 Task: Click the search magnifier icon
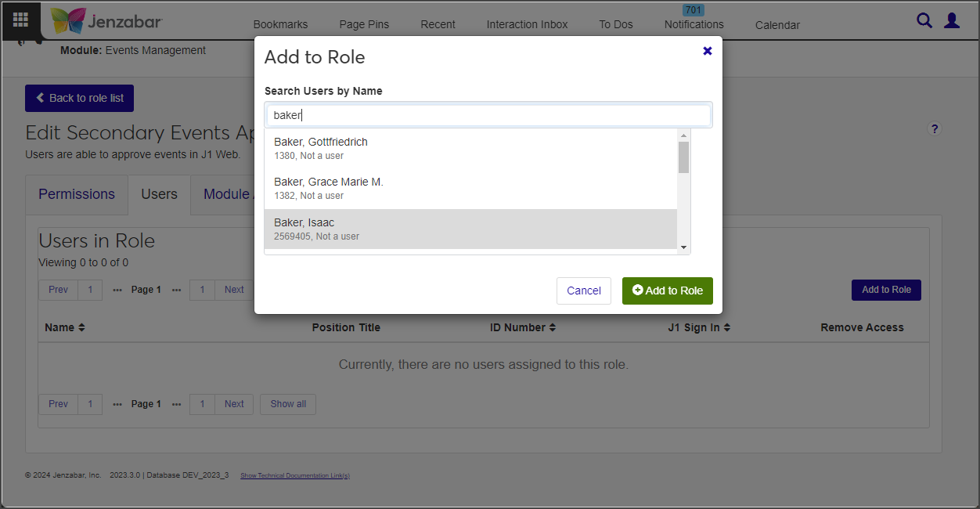(924, 21)
